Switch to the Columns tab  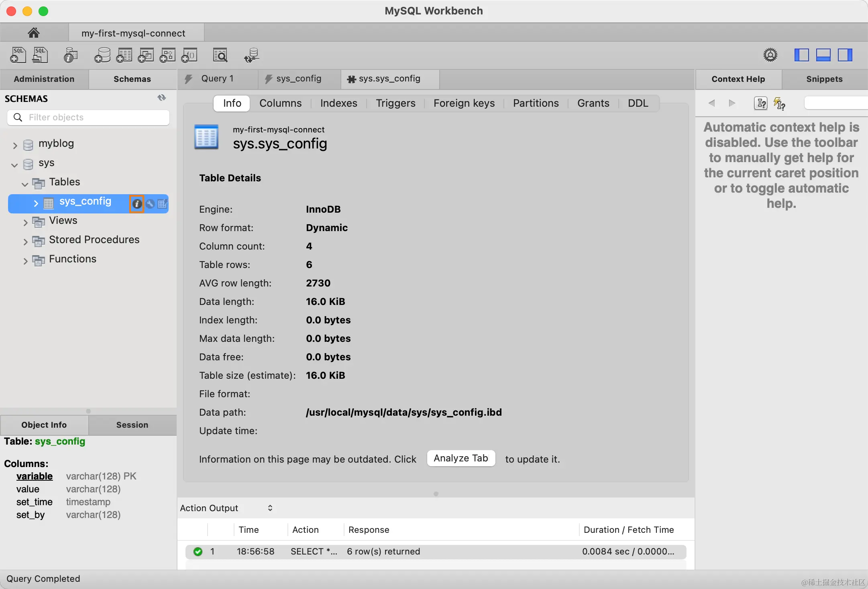(280, 103)
